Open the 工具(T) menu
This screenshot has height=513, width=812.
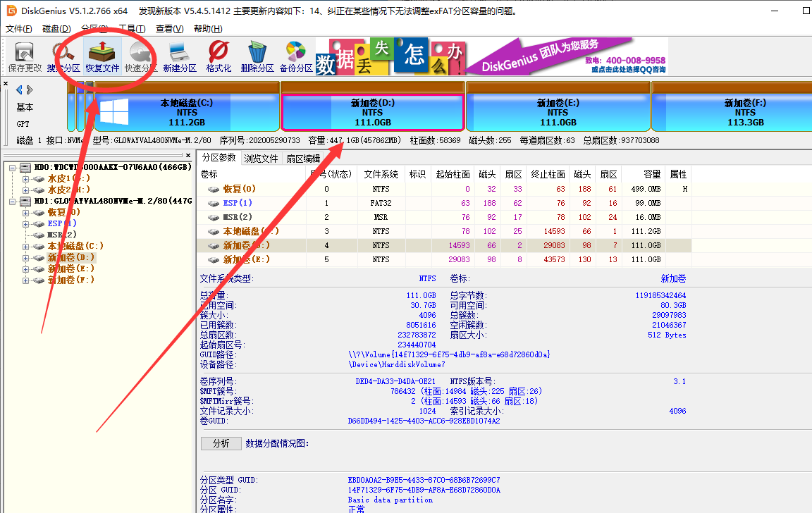[132, 28]
